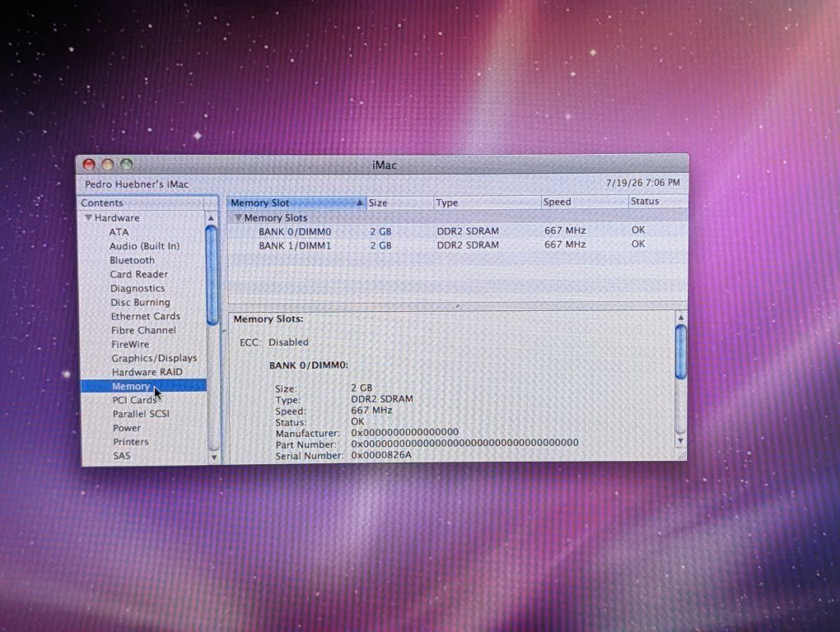This screenshot has height=632, width=840.
Task: Click the yellow minimize window button
Action: click(108, 165)
